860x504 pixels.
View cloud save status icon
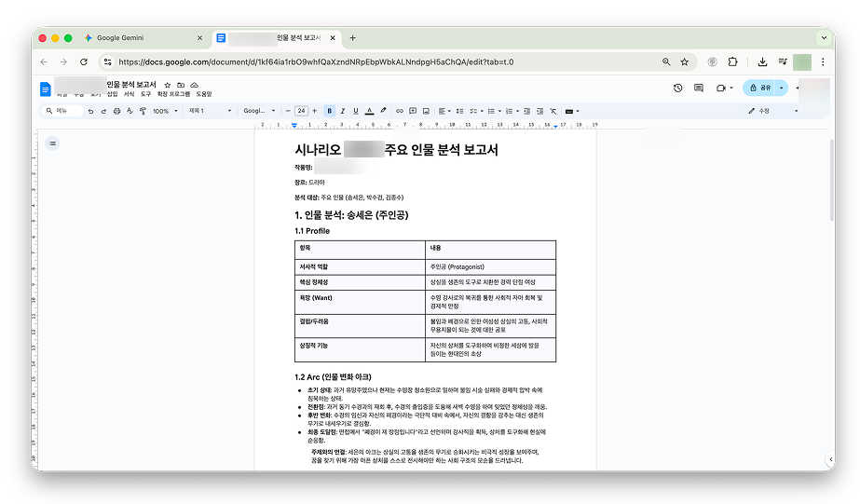pos(194,85)
